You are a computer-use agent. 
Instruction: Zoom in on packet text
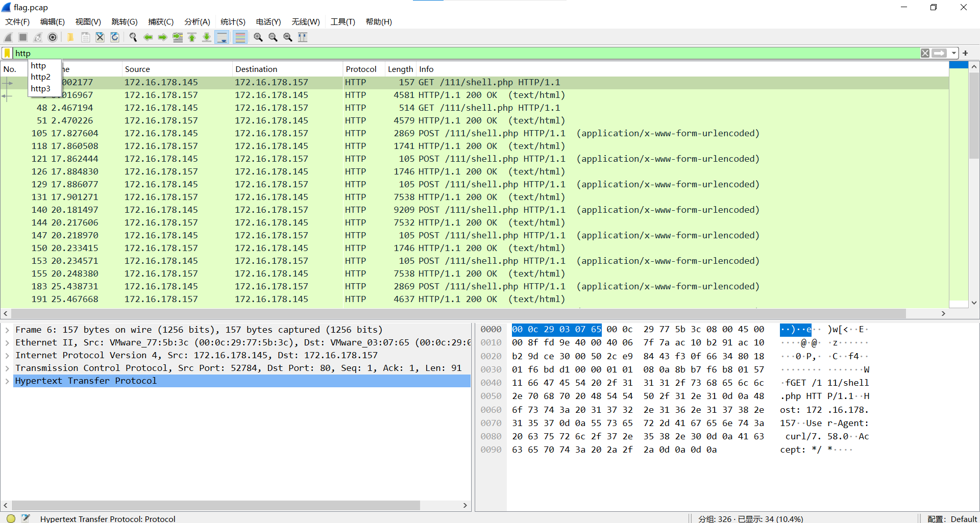point(258,37)
